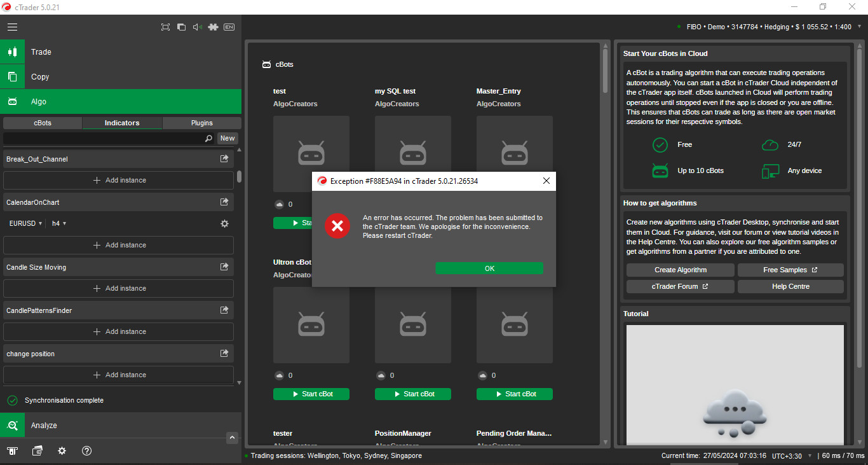Add instance under Candle Size Moving
This screenshot has height=465, width=868.
[119, 288]
